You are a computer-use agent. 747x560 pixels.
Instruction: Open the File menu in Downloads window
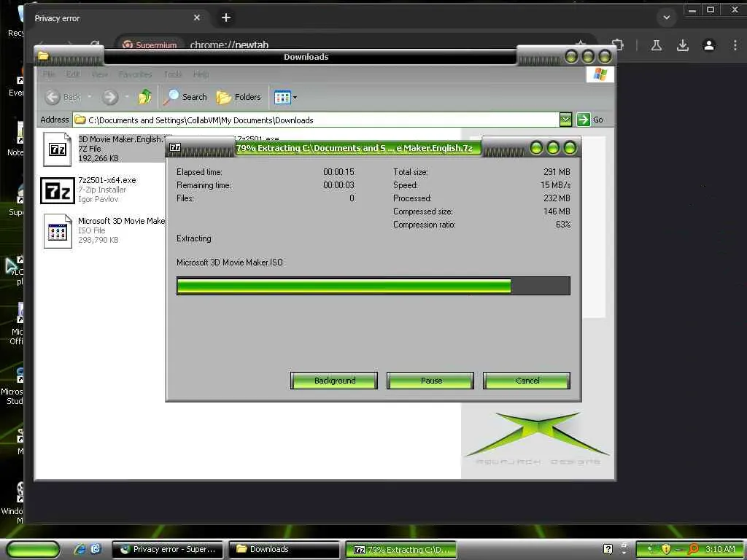coord(49,74)
